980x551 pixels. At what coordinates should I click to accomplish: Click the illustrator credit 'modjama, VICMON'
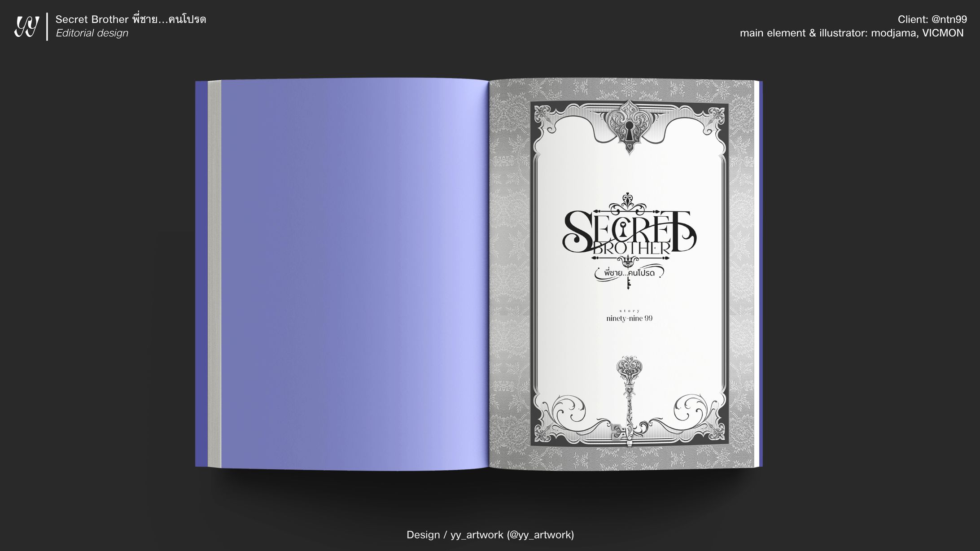917,33
